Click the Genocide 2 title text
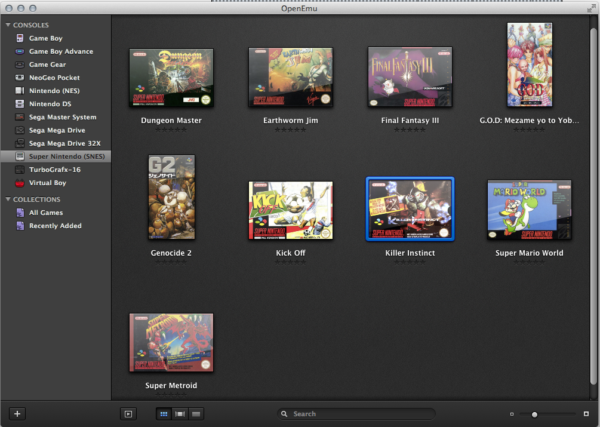600x427 pixels. coord(171,253)
